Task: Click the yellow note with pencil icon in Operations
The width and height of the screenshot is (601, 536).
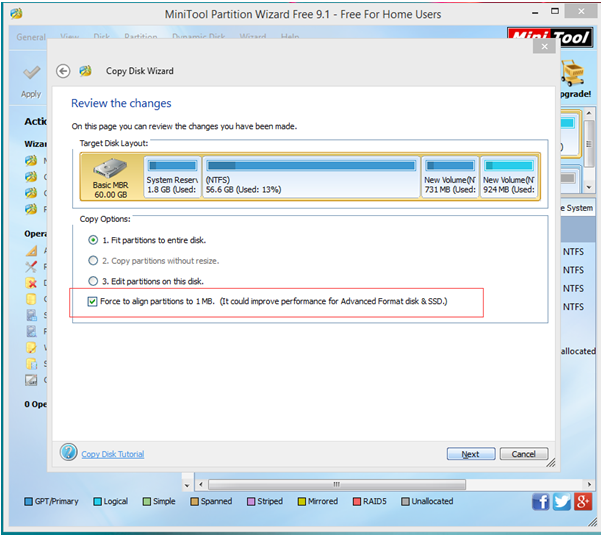Action: tap(31, 348)
